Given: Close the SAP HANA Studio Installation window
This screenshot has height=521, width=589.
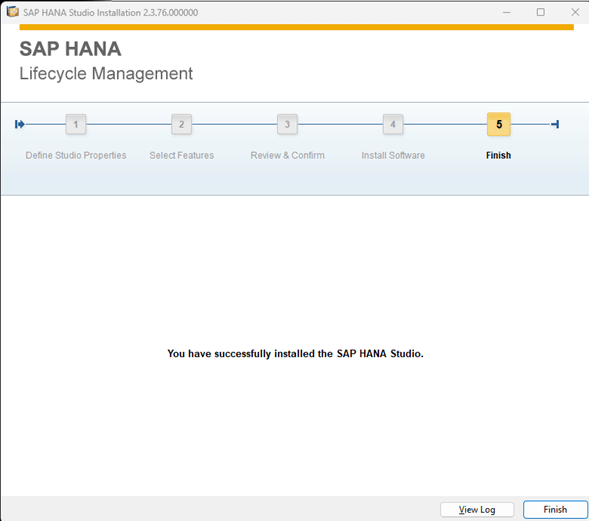Looking at the screenshot, I should point(575,12).
